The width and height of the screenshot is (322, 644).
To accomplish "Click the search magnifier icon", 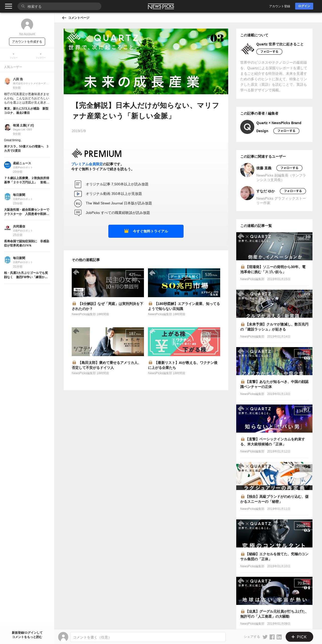I will tap(23, 6).
